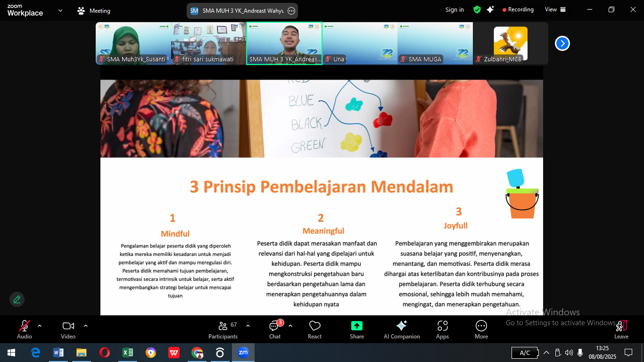The image size is (644, 362).
Task: Click the A/C box in taskbar
Action: pos(525,353)
